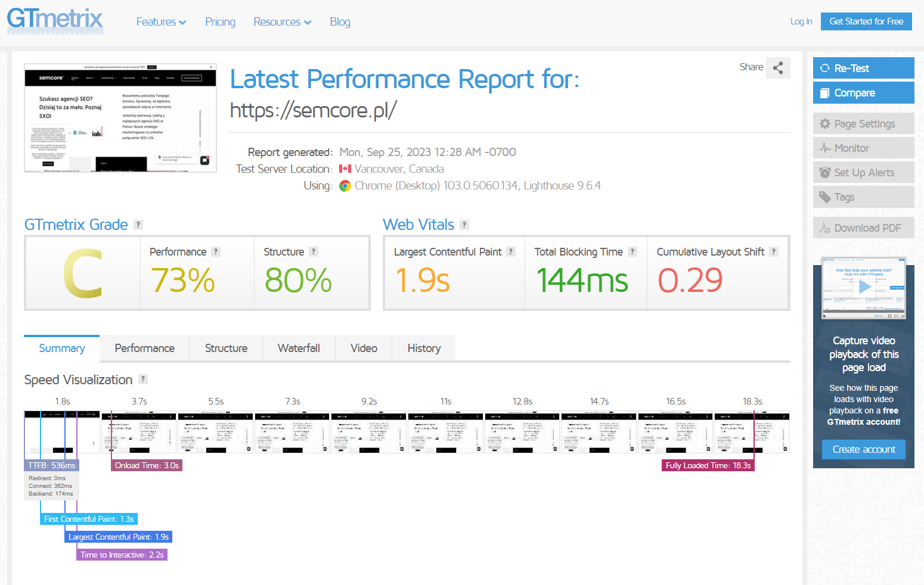
Task: Click the Compare pages icon
Action: 825,93
